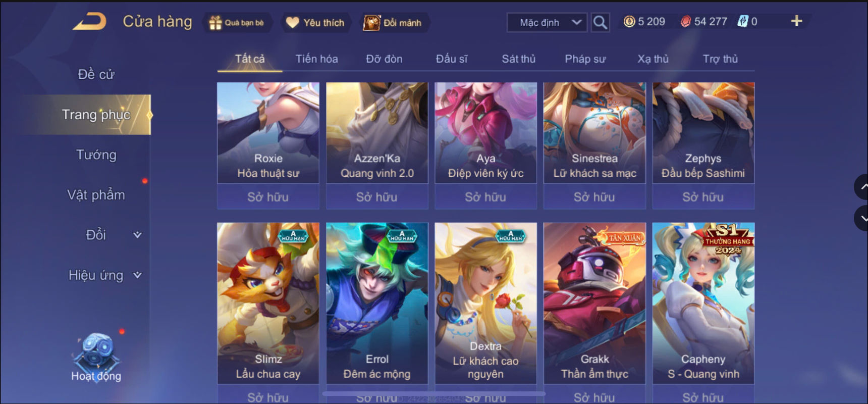Go back using the golden return arrow
The image size is (868, 404).
(90, 22)
